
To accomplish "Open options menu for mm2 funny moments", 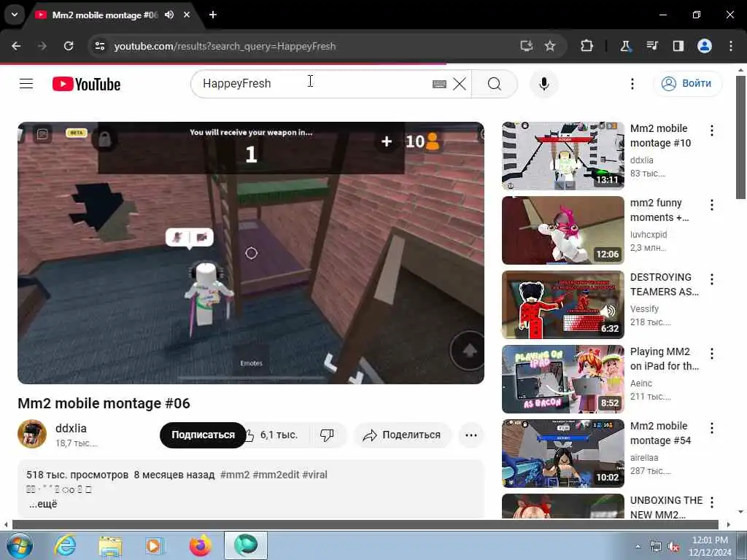I will tap(712, 205).
